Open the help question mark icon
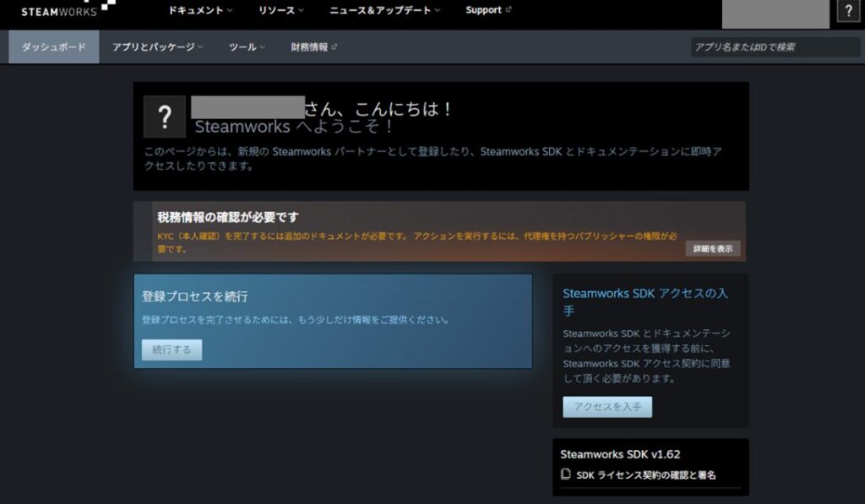The image size is (865, 504). coord(848,10)
